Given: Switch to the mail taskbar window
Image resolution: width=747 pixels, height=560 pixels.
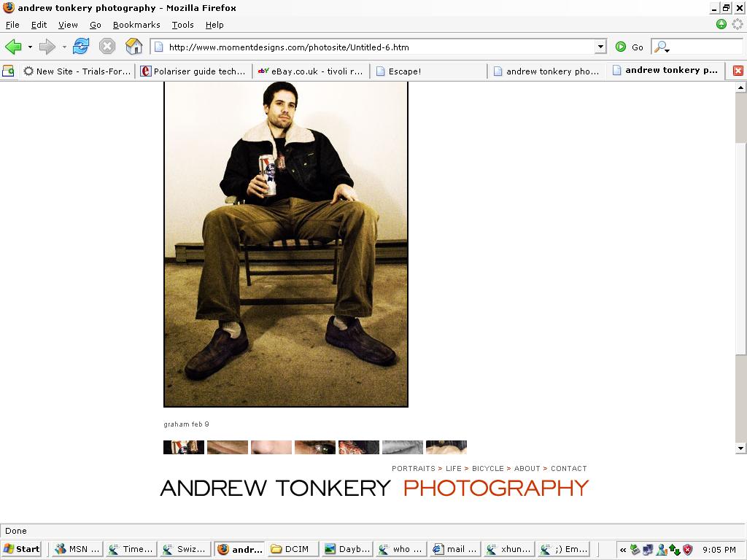Looking at the screenshot, I should [455, 549].
